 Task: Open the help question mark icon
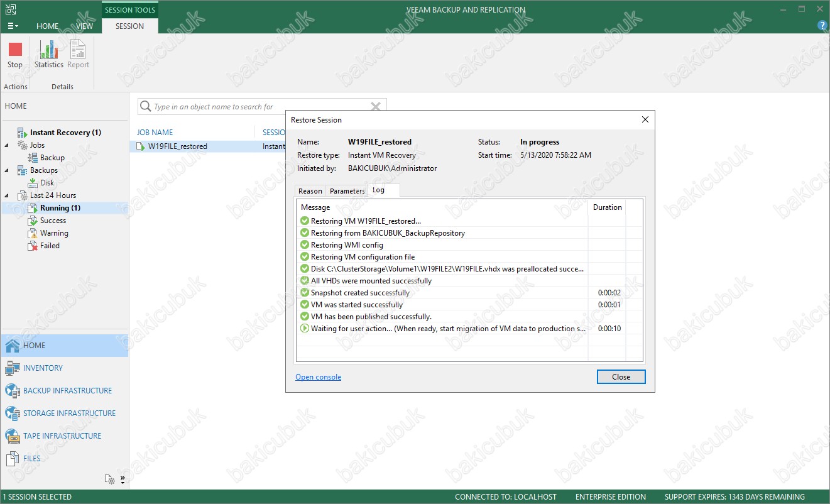822,26
